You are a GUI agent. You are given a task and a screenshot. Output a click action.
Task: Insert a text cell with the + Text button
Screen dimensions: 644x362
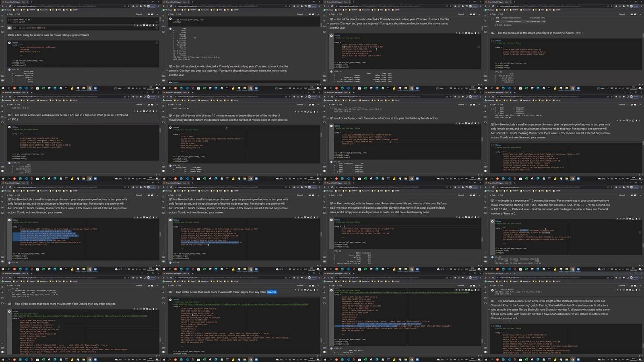pos(17,14)
